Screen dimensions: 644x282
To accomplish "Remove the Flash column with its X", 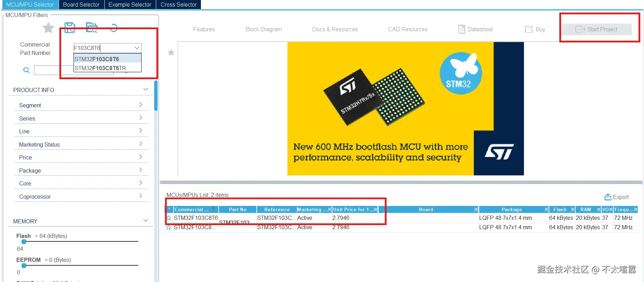I will (573, 209).
